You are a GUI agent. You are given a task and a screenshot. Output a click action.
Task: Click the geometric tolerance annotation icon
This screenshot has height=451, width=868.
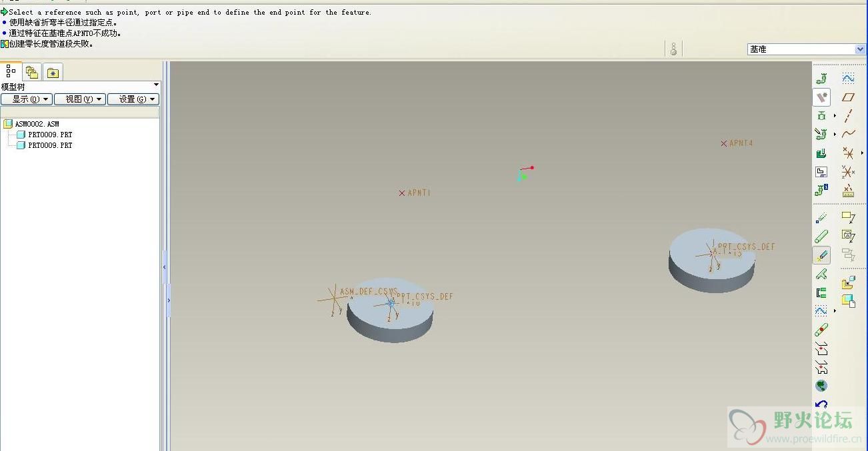click(x=848, y=236)
